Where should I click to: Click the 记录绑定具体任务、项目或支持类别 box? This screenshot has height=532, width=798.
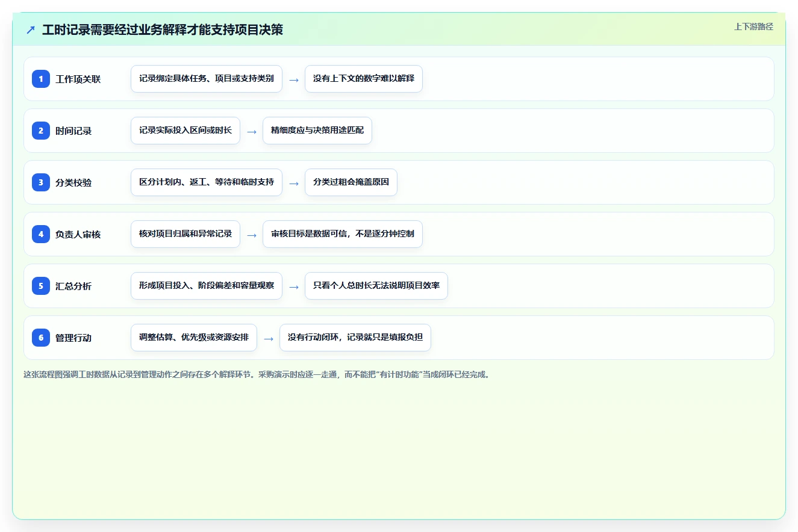coord(207,79)
